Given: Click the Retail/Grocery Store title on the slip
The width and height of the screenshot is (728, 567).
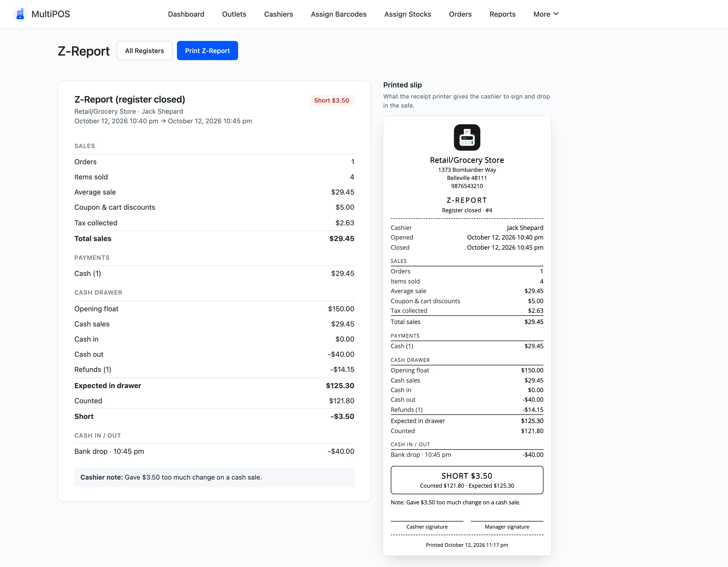Looking at the screenshot, I should [x=467, y=160].
